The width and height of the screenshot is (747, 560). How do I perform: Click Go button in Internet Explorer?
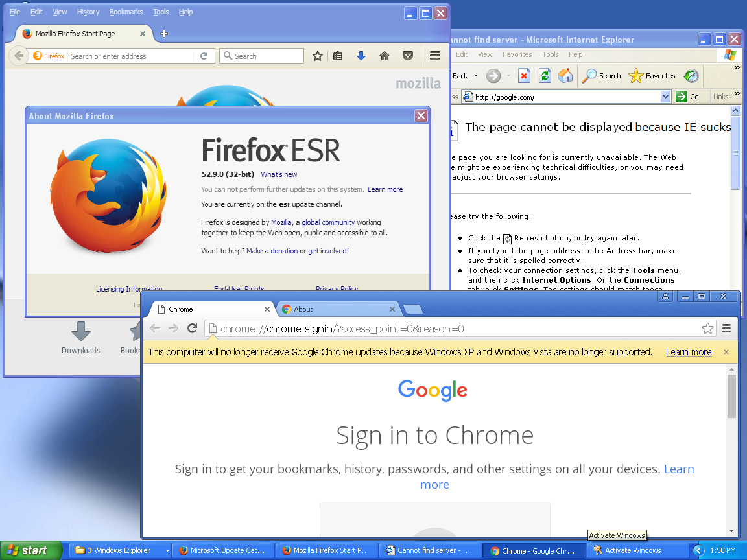(688, 97)
